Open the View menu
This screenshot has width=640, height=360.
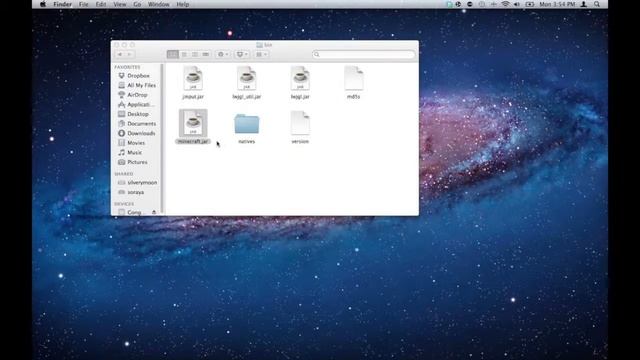pos(120,4)
